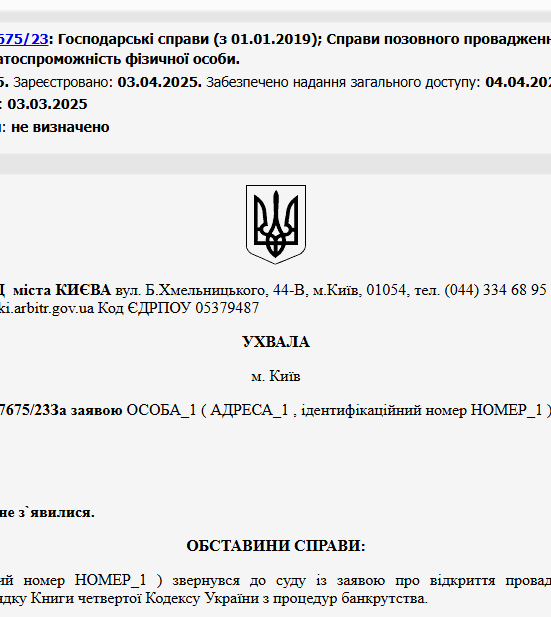Click 'Кодексу України з процедур банкрутства.' text
The height and width of the screenshot is (617, 551).
287,599
